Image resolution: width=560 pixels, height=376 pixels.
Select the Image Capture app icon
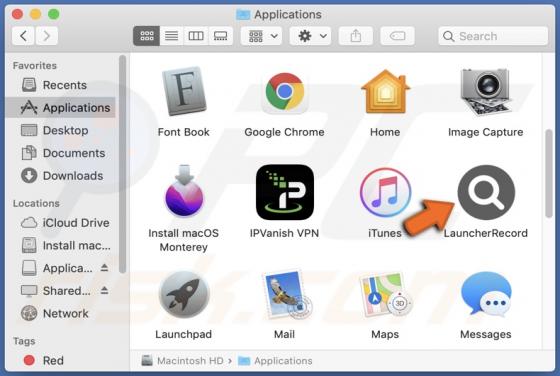(x=485, y=91)
